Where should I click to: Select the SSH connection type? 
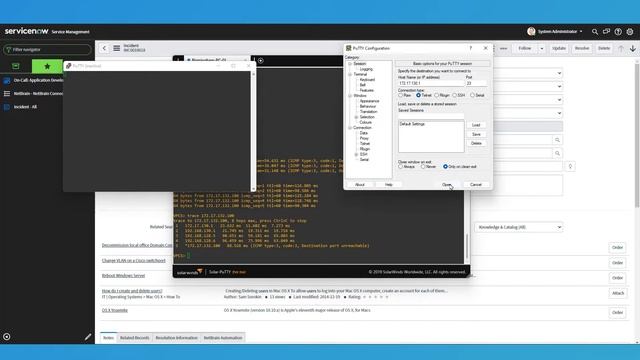454,95
